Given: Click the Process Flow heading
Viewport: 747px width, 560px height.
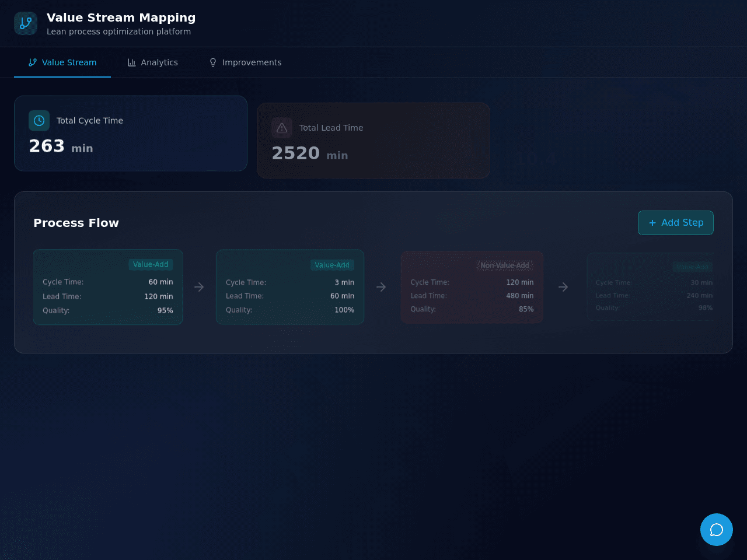Looking at the screenshot, I should point(76,223).
